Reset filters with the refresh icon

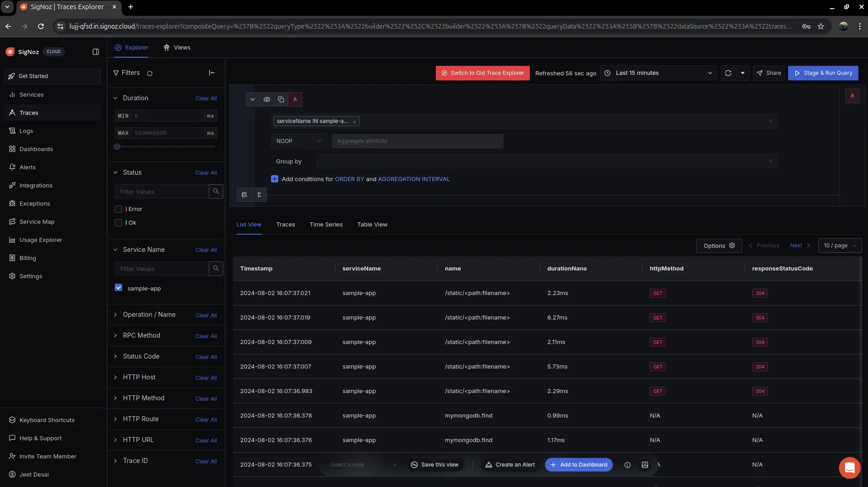(150, 73)
